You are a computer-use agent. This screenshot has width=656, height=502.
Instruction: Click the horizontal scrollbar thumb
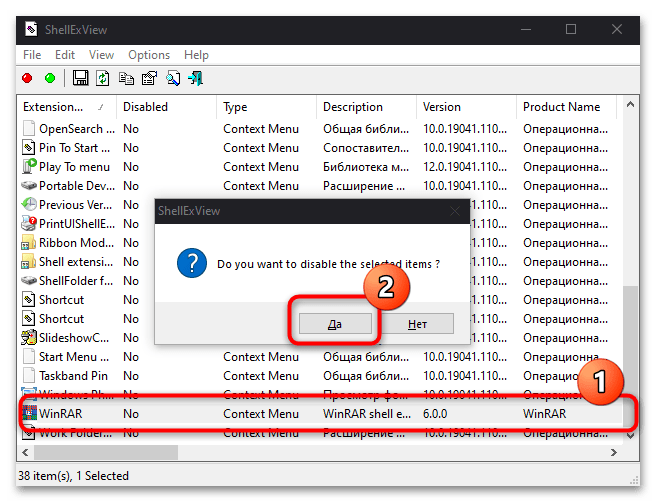point(106,452)
